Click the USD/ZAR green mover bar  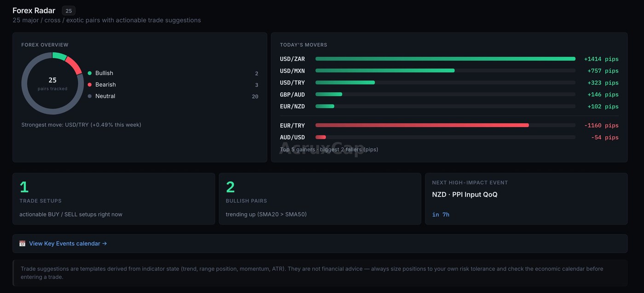445,59
